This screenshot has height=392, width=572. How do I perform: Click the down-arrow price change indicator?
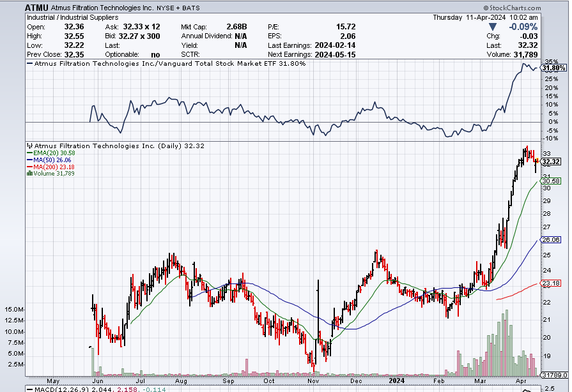pos(493,27)
